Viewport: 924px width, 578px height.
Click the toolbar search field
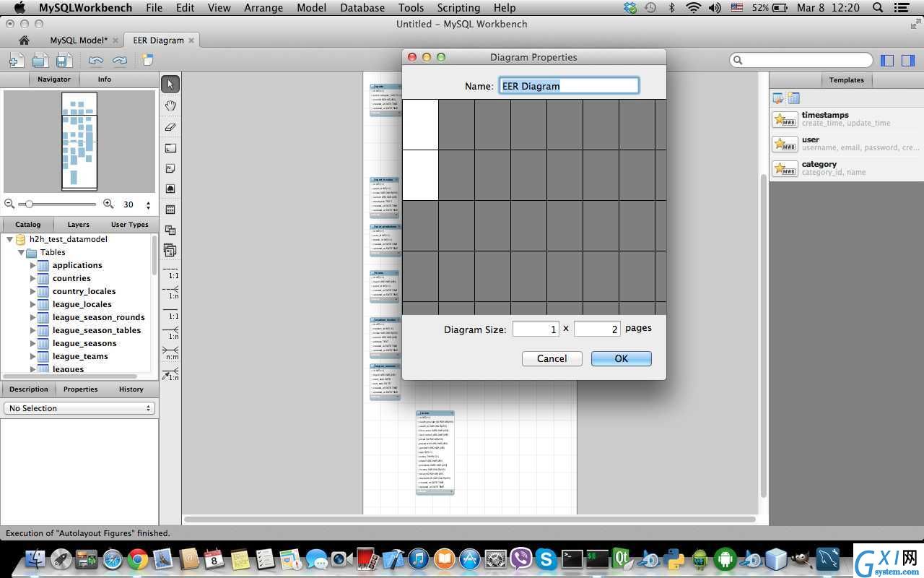pyautogui.click(x=801, y=61)
